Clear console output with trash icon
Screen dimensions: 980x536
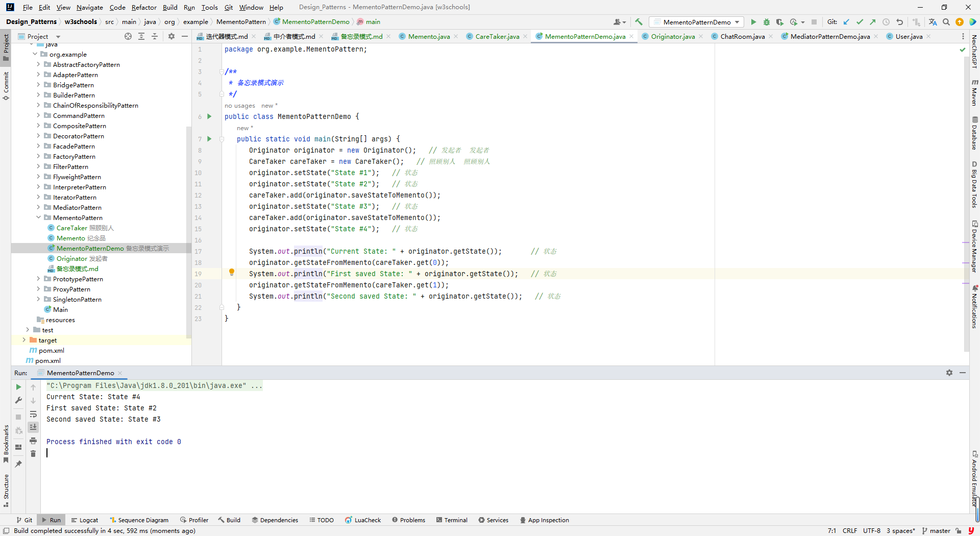[x=33, y=454]
